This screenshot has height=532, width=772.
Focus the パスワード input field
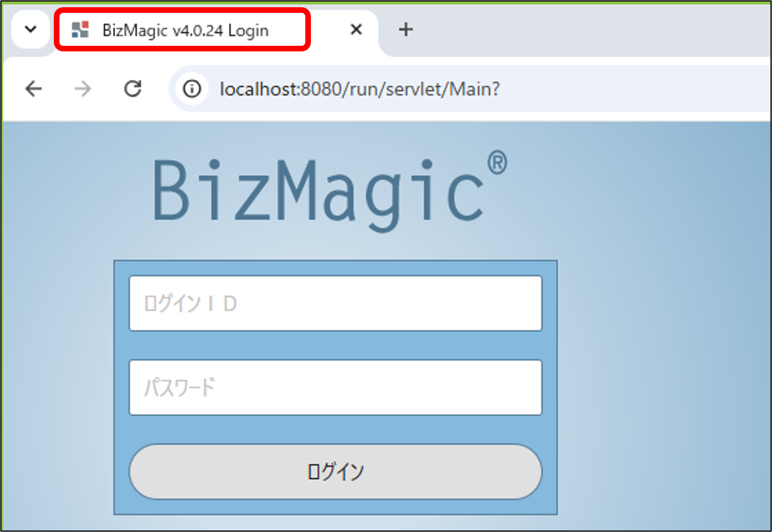[x=335, y=387]
